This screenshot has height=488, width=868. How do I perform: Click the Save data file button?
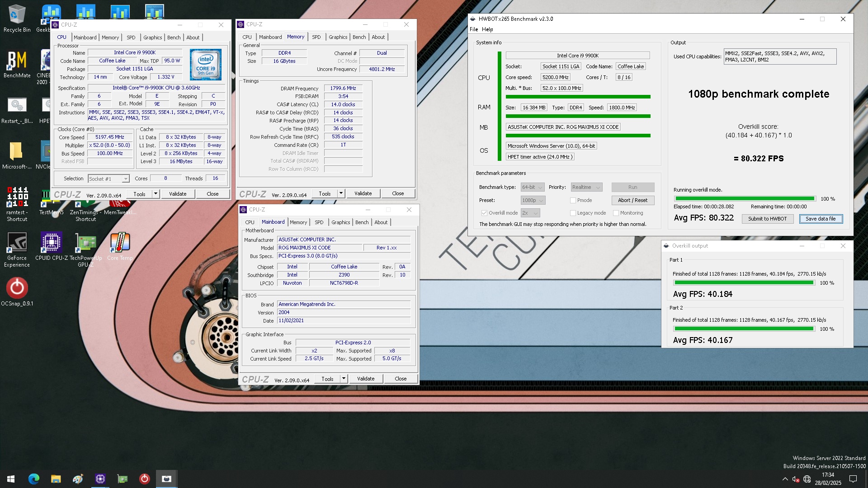coord(821,219)
